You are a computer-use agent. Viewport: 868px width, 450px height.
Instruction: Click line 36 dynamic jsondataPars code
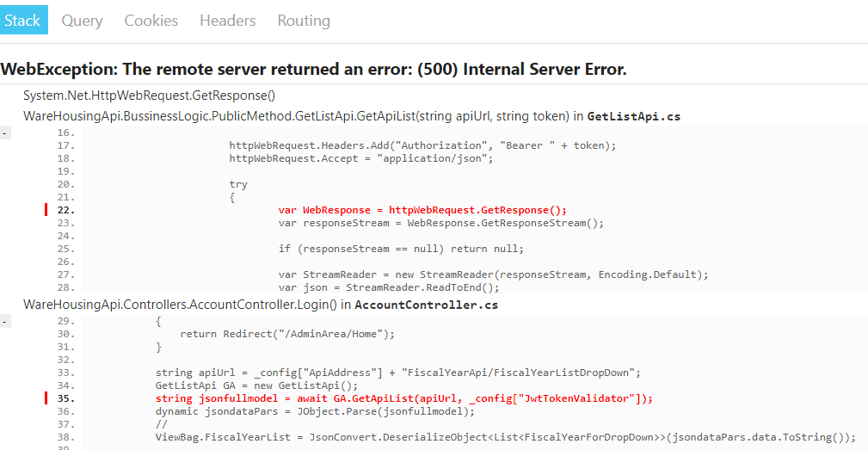315,411
